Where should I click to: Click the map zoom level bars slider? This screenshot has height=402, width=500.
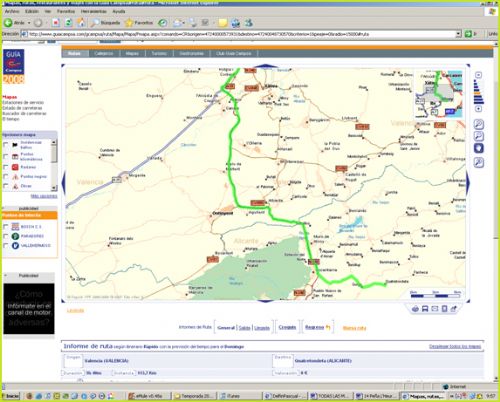pos(478,92)
